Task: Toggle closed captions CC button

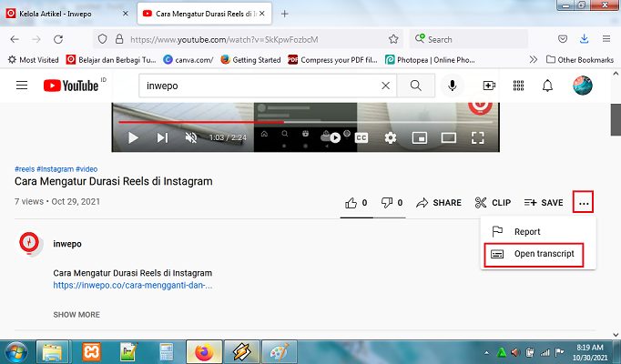Action: (361, 137)
